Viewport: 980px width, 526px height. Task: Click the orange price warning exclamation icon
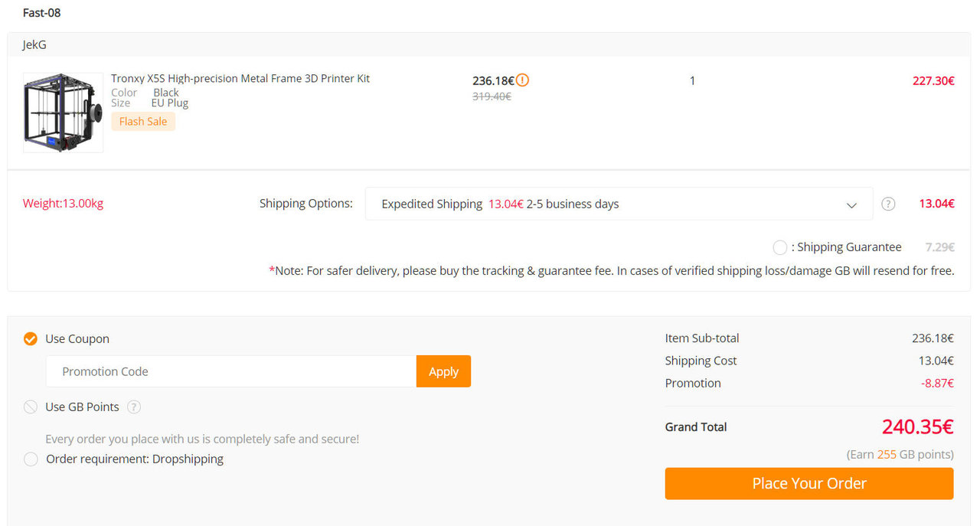click(522, 80)
